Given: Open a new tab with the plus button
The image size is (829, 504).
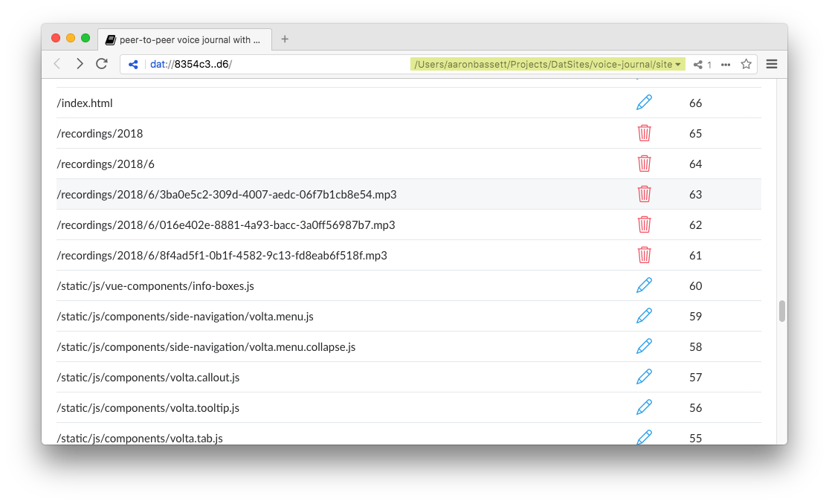Looking at the screenshot, I should tap(285, 39).
